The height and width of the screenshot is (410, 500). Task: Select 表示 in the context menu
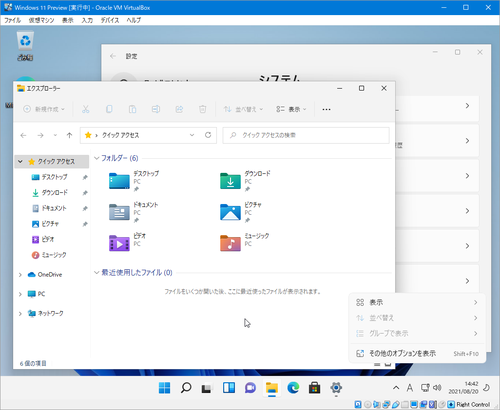point(417,302)
